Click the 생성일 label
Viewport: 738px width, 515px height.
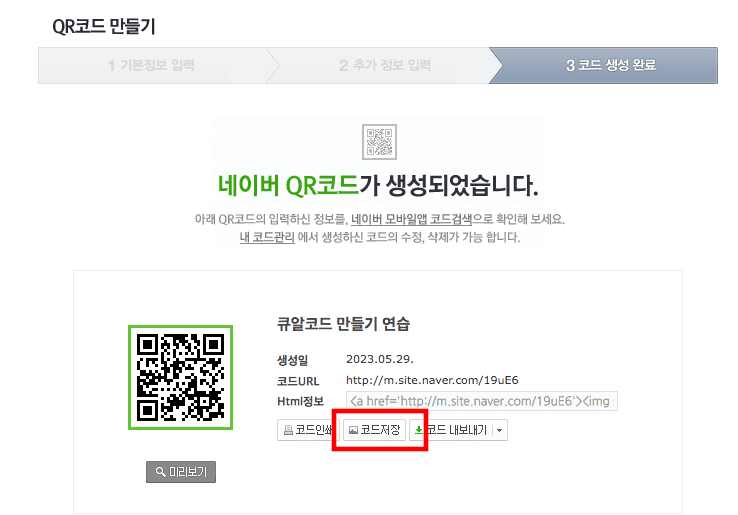[x=292, y=360]
